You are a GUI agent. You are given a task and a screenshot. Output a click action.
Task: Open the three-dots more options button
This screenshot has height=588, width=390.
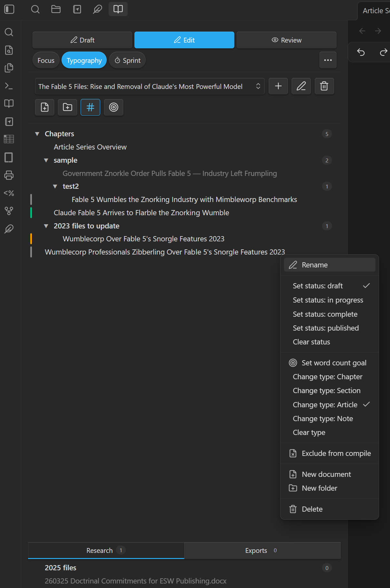[x=328, y=60]
